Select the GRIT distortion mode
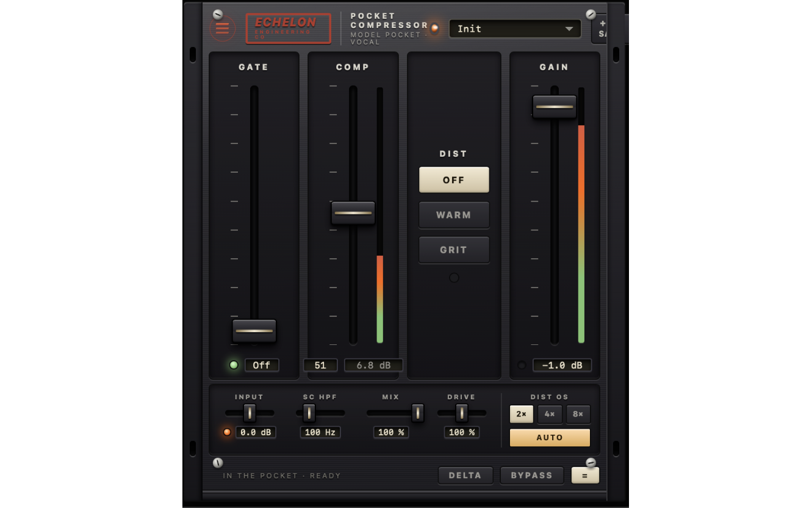This screenshot has height=508, width=812. (x=454, y=250)
